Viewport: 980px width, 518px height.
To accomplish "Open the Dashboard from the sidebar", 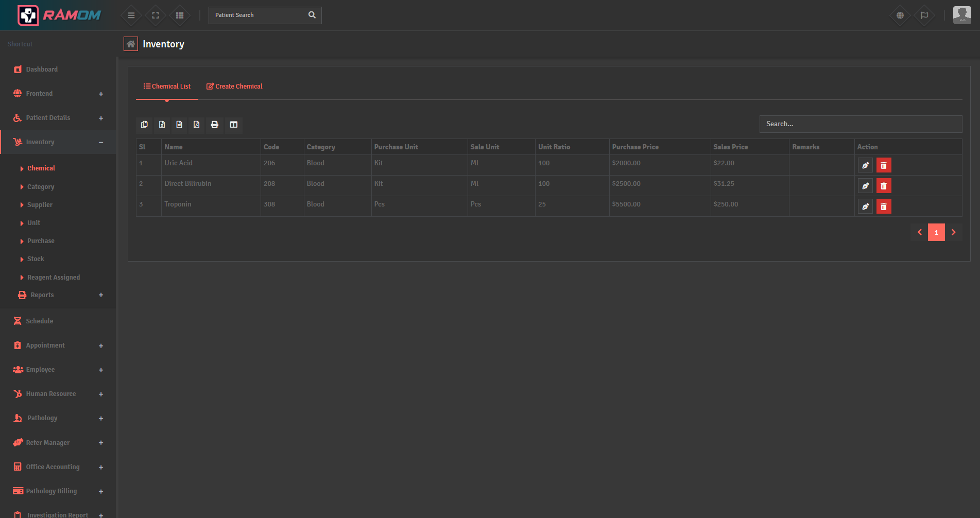I will click(x=41, y=69).
